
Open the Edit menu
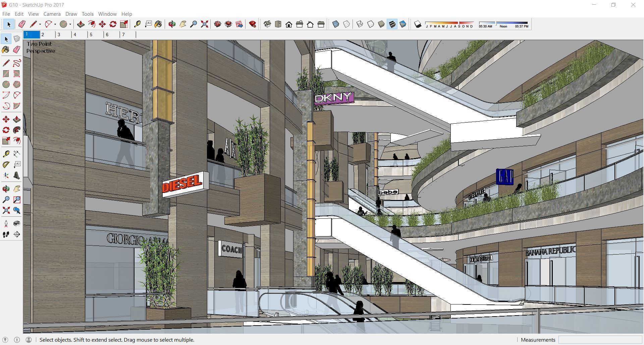click(19, 14)
